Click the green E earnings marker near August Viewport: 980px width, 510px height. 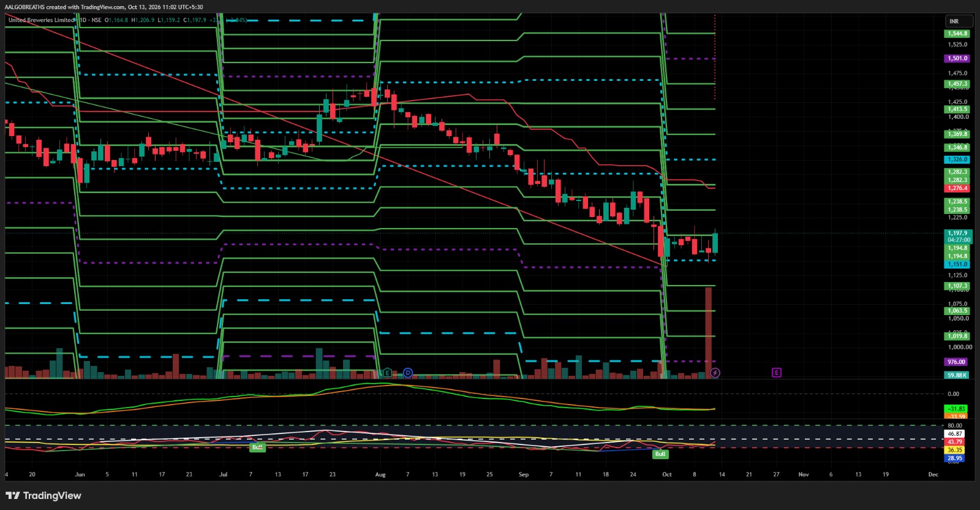click(387, 373)
